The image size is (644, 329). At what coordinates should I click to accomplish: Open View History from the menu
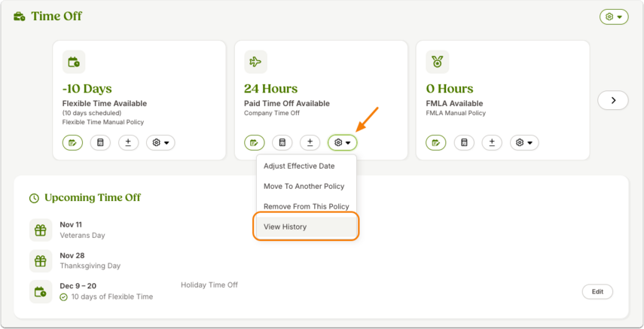pyautogui.click(x=307, y=227)
